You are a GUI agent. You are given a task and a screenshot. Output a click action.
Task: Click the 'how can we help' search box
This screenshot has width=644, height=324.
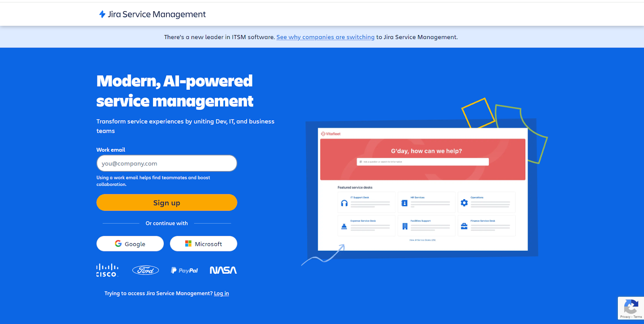coord(423,162)
